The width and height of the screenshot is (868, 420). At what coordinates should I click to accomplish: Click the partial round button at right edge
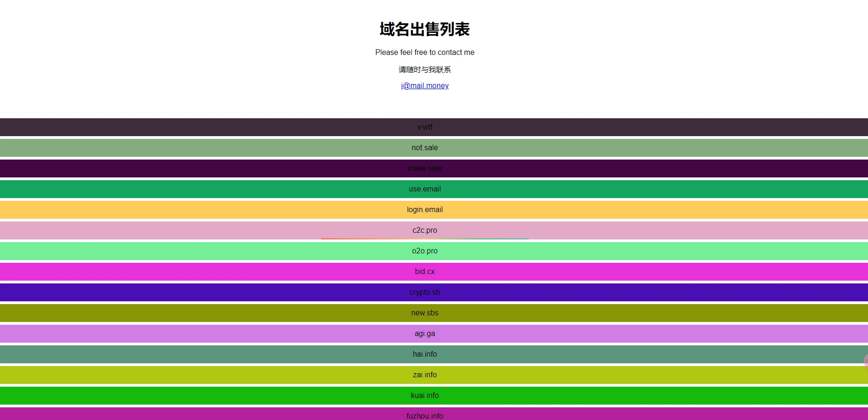(866, 361)
